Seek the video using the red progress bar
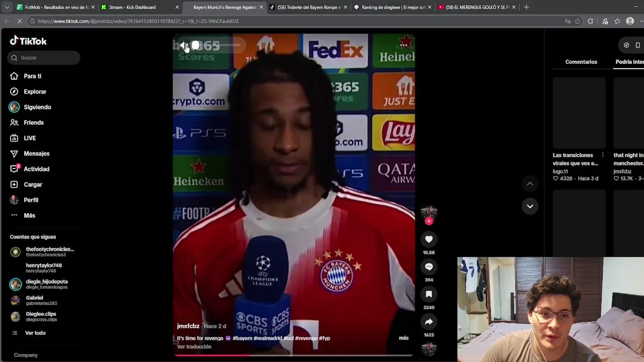644x362 pixels. click(x=294, y=355)
